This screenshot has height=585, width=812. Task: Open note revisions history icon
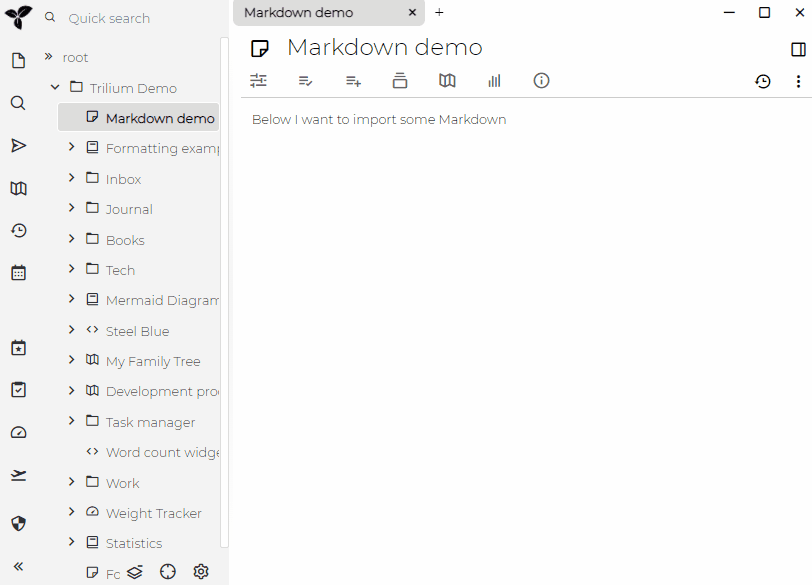click(x=763, y=81)
